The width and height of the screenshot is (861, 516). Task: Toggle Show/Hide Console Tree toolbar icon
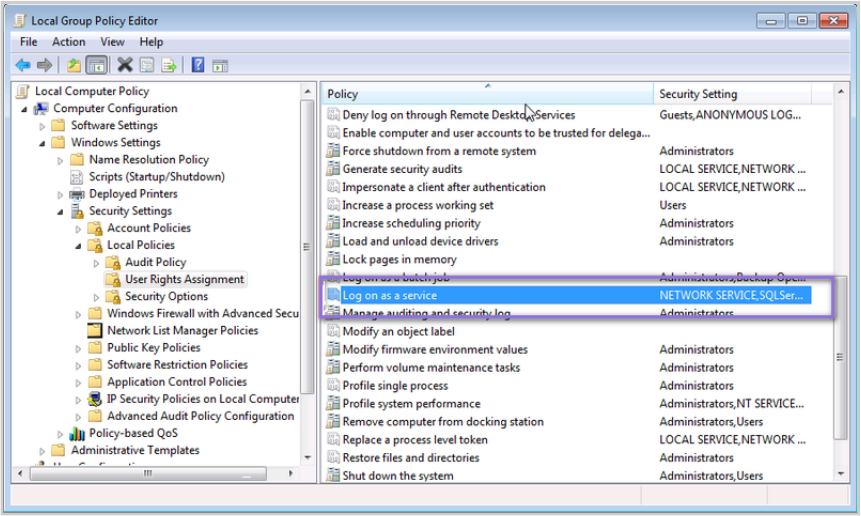(x=96, y=65)
